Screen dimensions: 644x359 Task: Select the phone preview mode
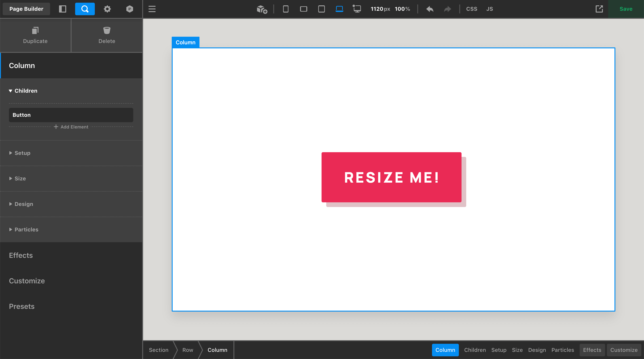(x=285, y=9)
